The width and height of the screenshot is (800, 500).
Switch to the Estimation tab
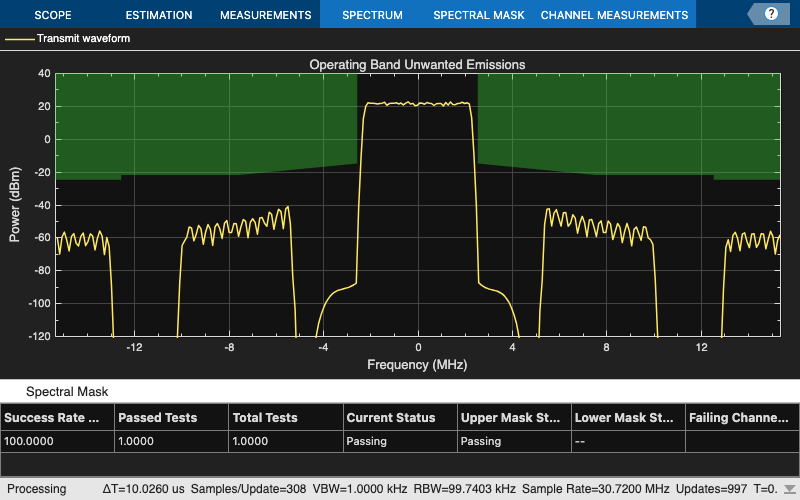pyautogui.click(x=159, y=15)
